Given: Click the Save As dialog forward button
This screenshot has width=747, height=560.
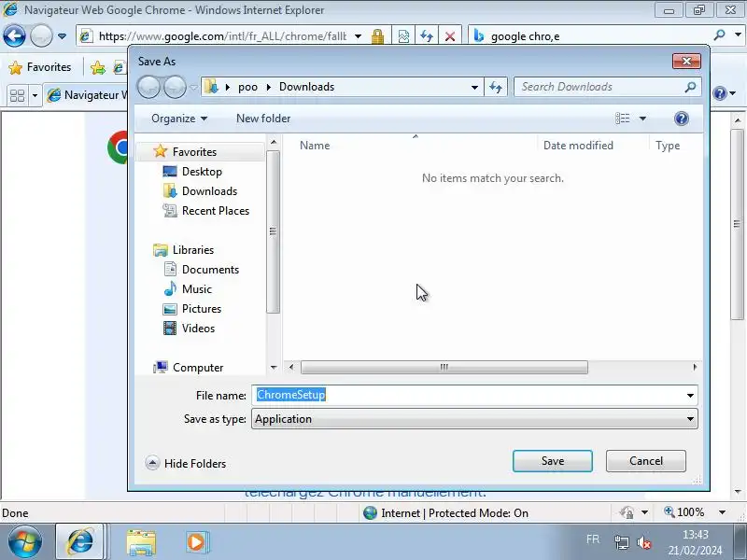Looking at the screenshot, I should (x=175, y=87).
